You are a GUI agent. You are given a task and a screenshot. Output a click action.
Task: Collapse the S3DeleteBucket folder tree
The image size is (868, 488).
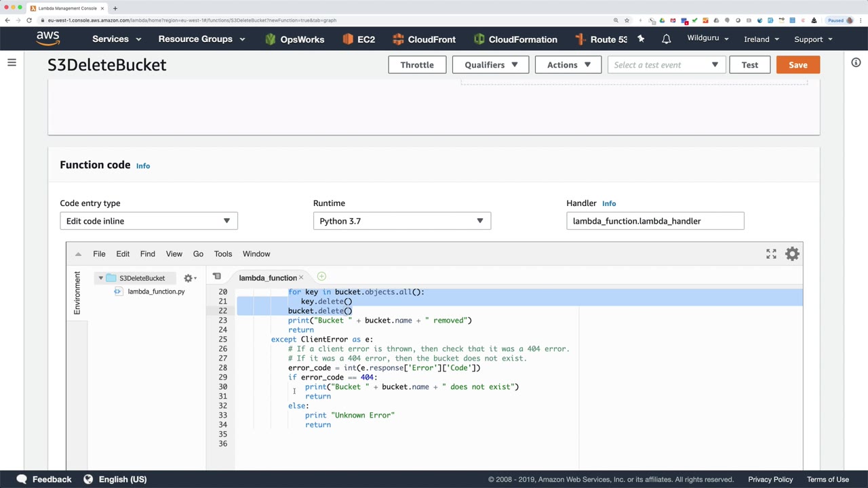(x=100, y=278)
